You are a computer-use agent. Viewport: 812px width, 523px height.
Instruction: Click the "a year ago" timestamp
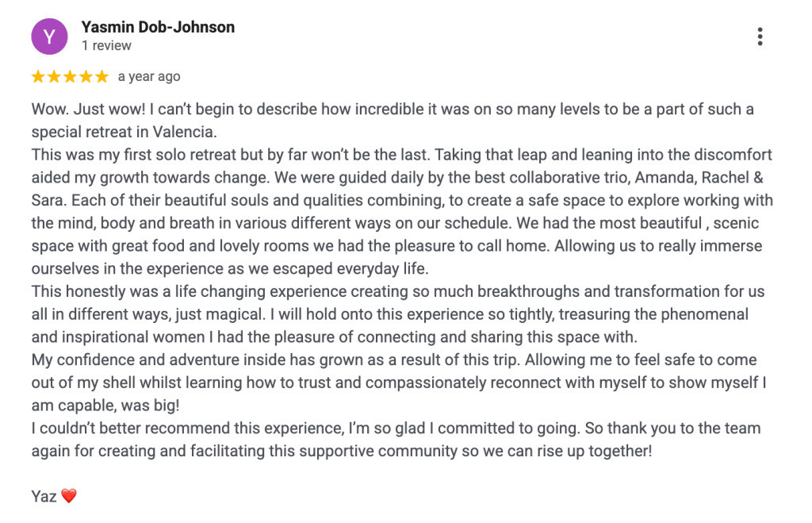149,77
